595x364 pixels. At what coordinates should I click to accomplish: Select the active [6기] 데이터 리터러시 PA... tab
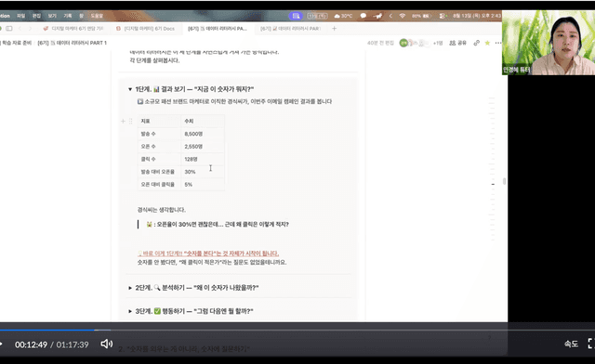click(x=218, y=29)
